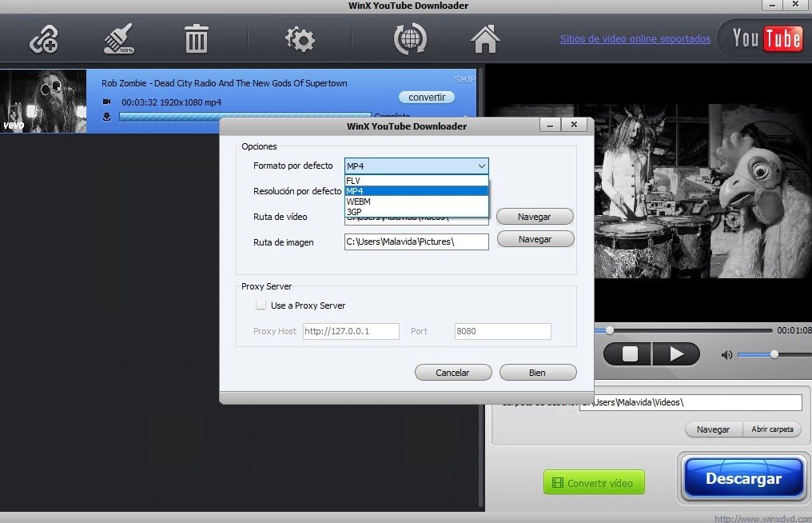
Task: Play the video preview
Action: click(x=676, y=354)
